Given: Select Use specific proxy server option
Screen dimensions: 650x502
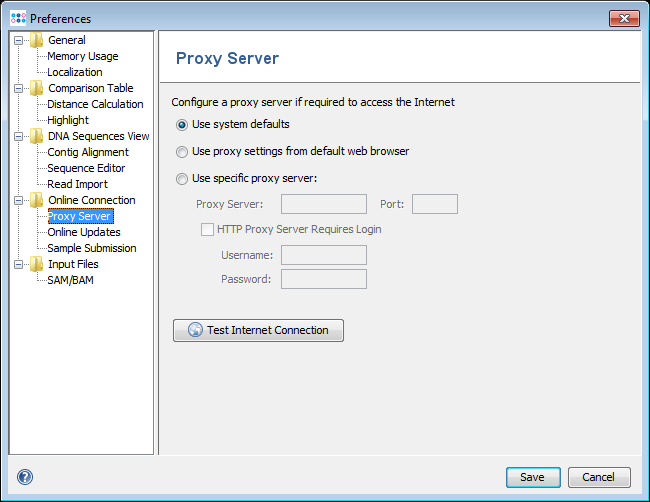Looking at the screenshot, I should [x=182, y=179].
